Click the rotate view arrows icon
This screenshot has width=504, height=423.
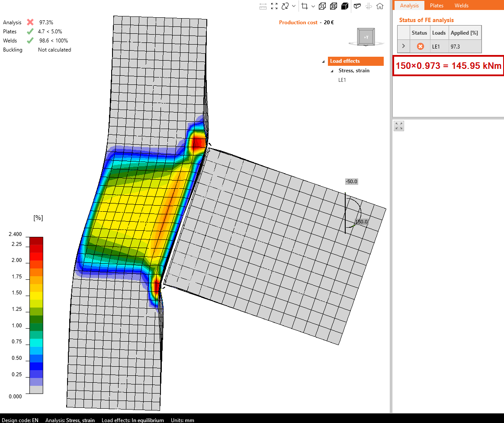[x=286, y=6]
